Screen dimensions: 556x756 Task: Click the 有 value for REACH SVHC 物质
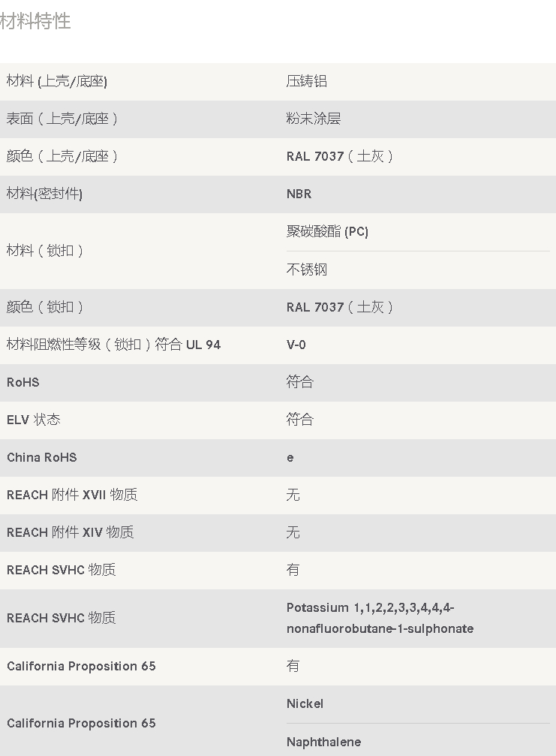[x=293, y=570]
